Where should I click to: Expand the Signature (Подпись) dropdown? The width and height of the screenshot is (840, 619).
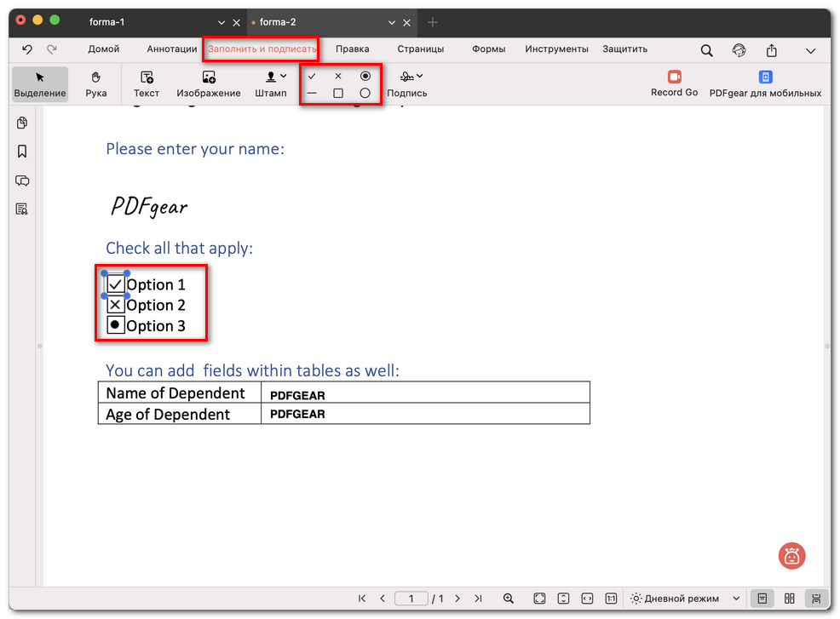point(419,77)
